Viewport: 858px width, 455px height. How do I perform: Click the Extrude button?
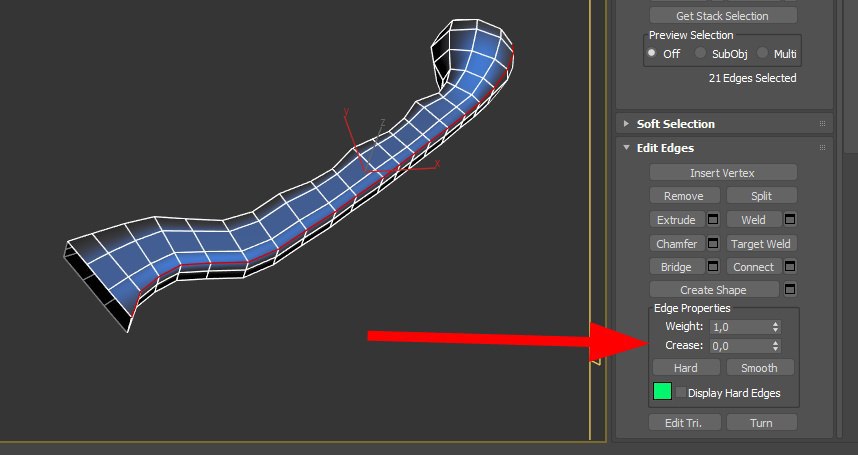pyautogui.click(x=677, y=219)
